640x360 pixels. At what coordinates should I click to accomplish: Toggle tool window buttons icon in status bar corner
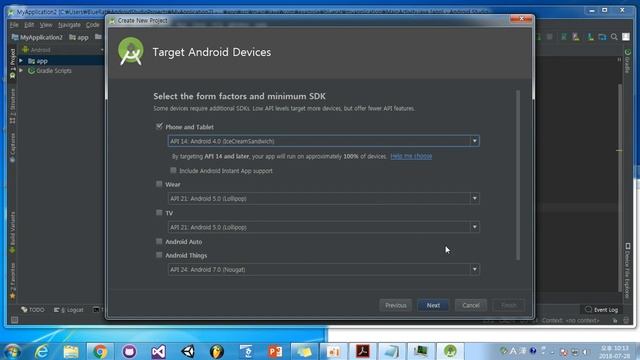[14, 320]
